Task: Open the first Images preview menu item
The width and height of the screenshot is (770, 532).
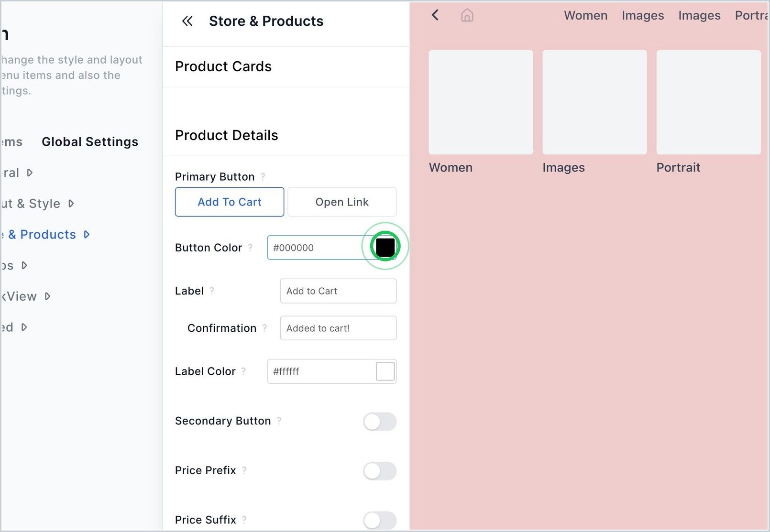Action: point(643,15)
